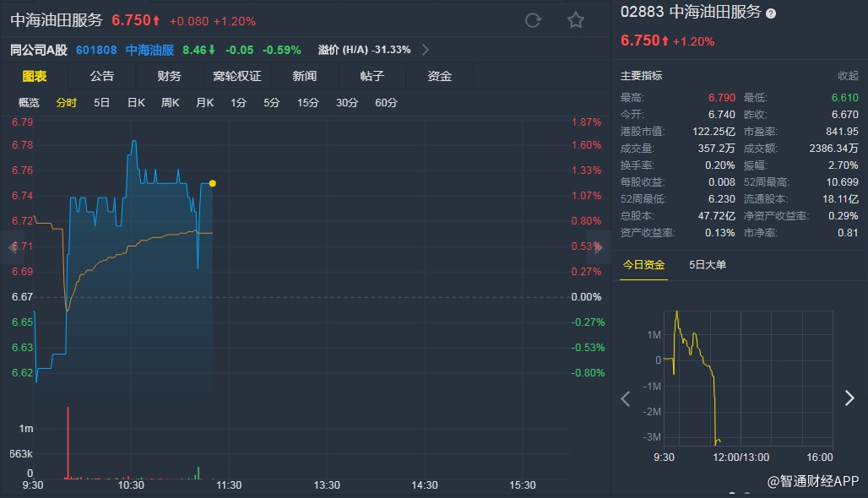Viewport: 868px width, 498px height.
Task: Click the +0.080 price change text
Action: pos(189,22)
